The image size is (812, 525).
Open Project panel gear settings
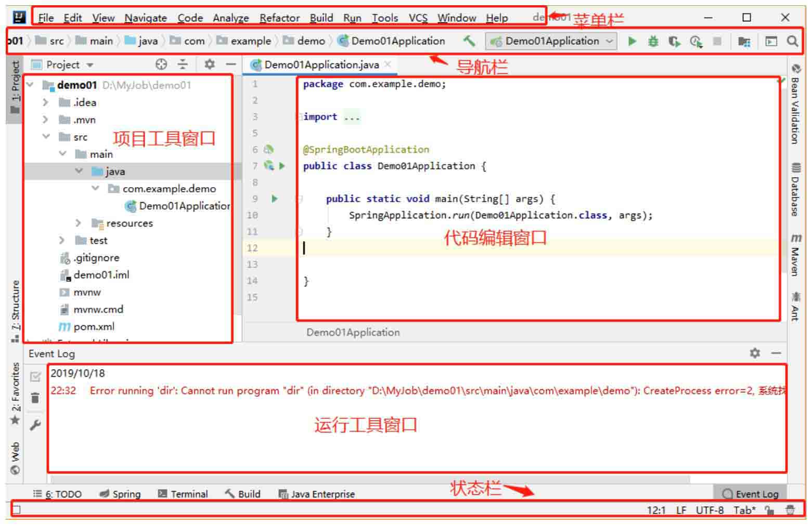pyautogui.click(x=210, y=64)
